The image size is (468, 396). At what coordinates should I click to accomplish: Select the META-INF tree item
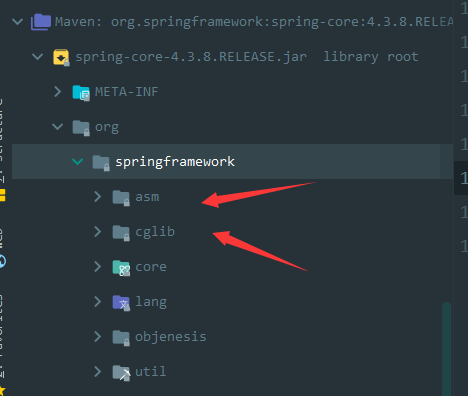pyautogui.click(x=127, y=92)
